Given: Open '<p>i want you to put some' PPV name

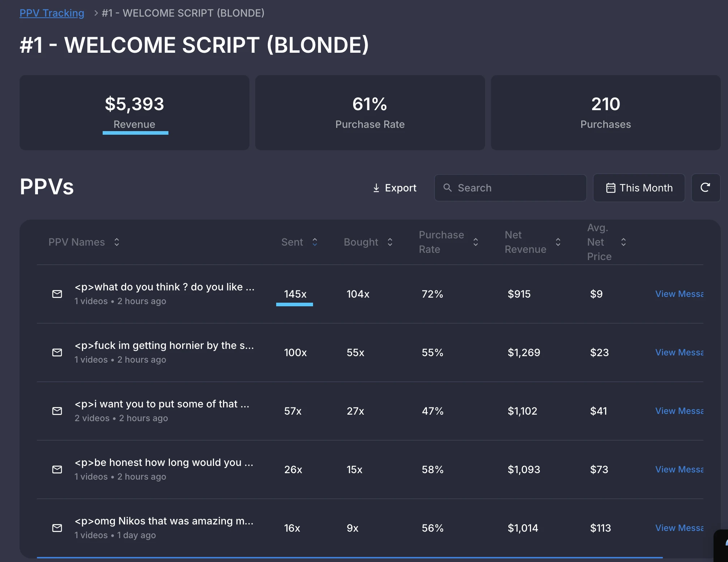Looking at the screenshot, I should (x=162, y=404).
